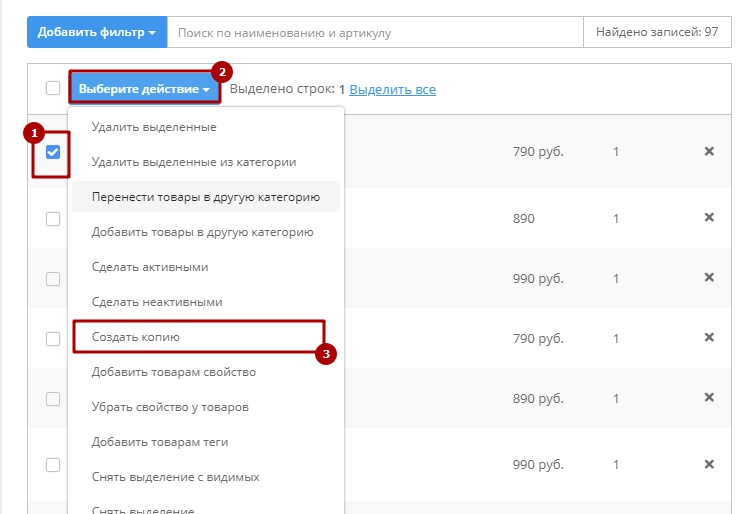
Task: Delete the last 990 руб. row with its X icon
Action: click(709, 464)
